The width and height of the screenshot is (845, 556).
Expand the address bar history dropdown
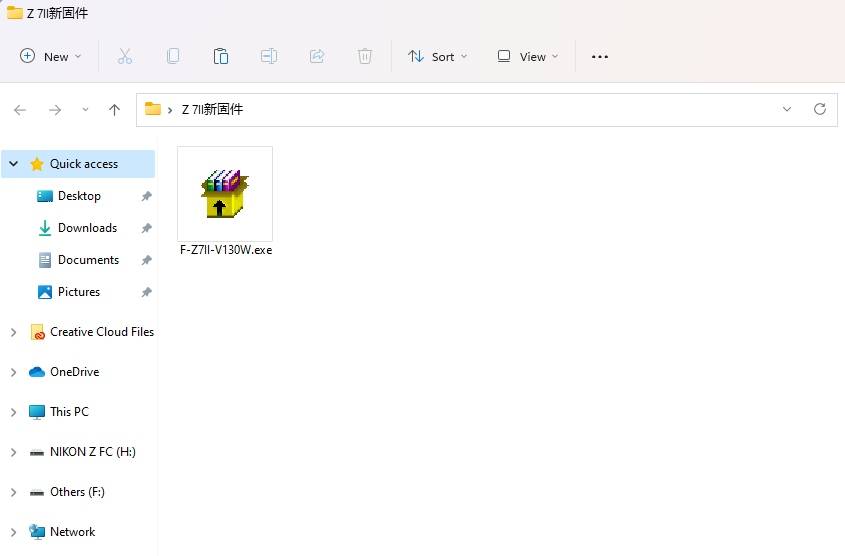(787, 109)
